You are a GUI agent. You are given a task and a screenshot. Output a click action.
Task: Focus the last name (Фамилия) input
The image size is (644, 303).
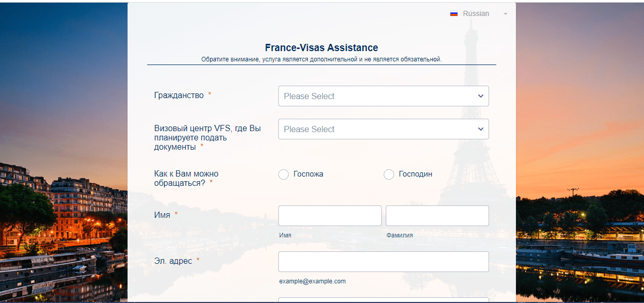pos(437,216)
